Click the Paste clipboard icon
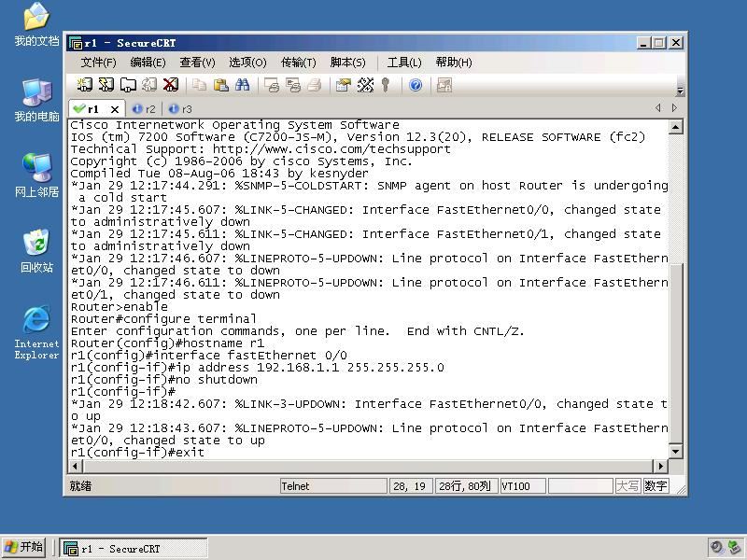Viewport: 747px width, 560px height. [x=220, y=85]
